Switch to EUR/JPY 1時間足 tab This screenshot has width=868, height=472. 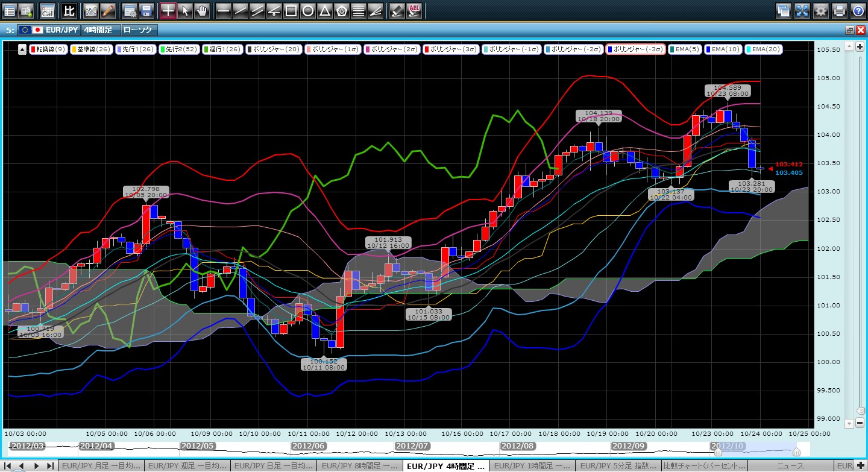click(x=531, y=465)
